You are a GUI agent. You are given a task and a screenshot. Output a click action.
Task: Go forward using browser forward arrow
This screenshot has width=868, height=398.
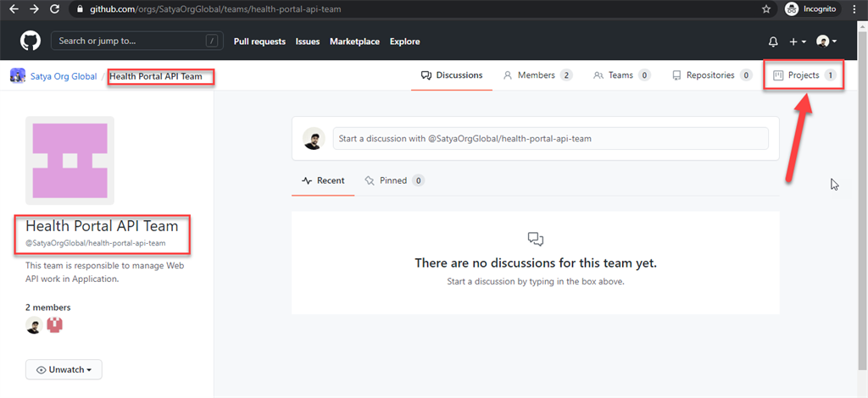pos(34,8)
